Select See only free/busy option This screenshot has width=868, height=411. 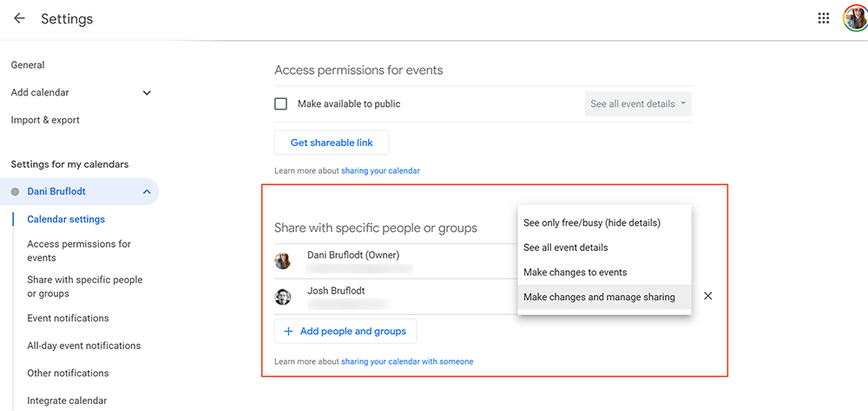pos(592,223)
